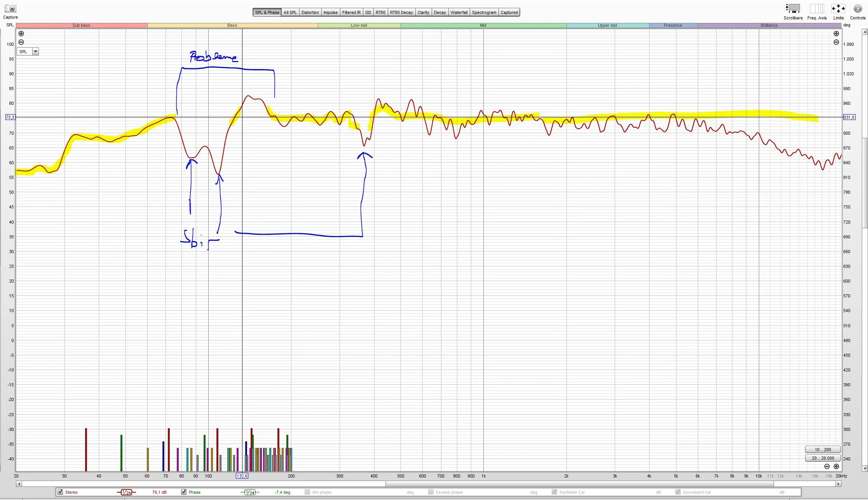Click the 132,6 cursor frequency readout
The width and height of the screenshot is (868, 500).
pyautogui.click(x=242, y=476)
